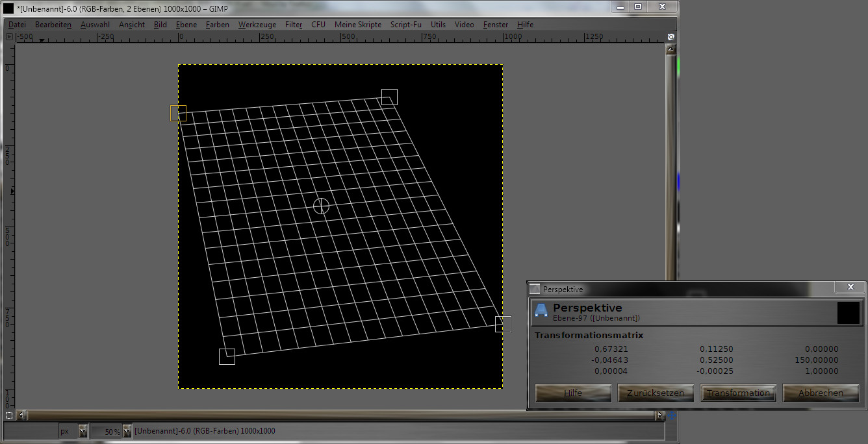868x444 pixels.
Task: Click the transformation center crosshair
Action: pyautogui.click(x=321, y=206)
